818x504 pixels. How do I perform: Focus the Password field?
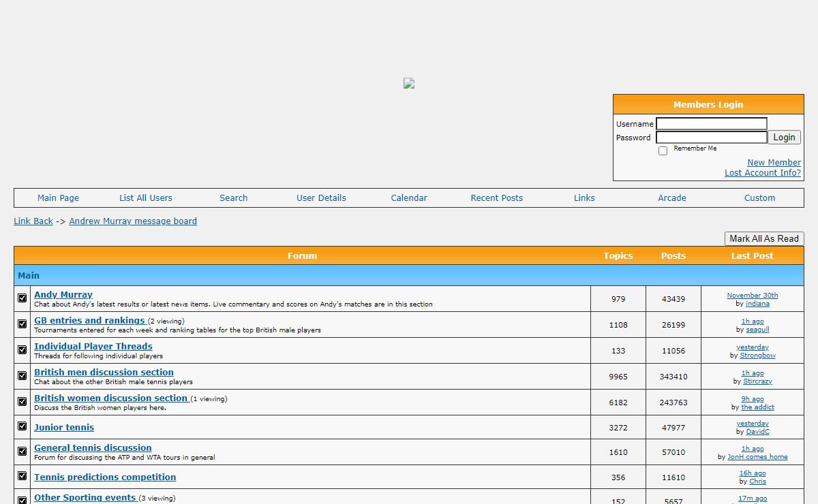coord(712,138)
